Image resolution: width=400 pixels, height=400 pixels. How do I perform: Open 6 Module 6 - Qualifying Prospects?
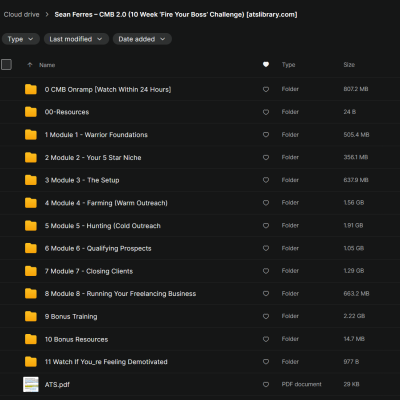pos(98,248)
